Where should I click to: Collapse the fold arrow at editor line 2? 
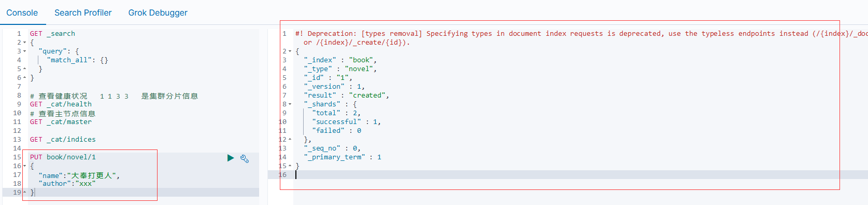pyautogui.click(x=24, y=43)
